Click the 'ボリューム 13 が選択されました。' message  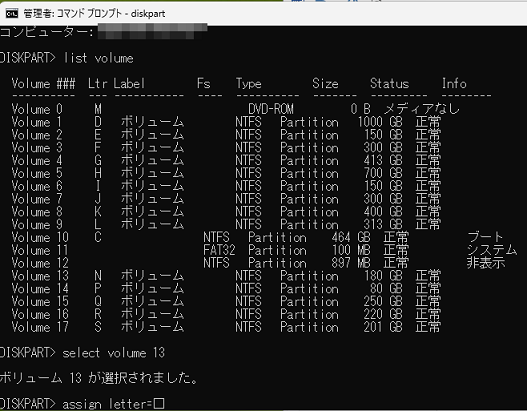(x=99, y=378)
